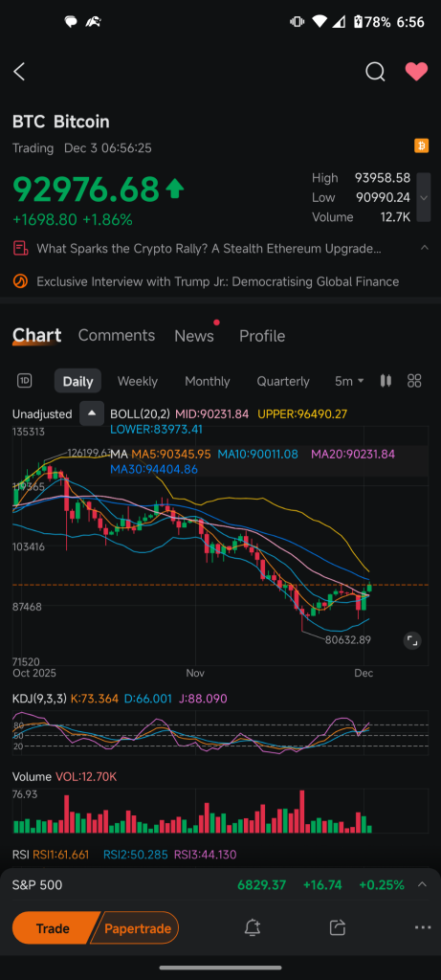Open the Crypto Rally news headline
Image resolution: width=441 pixels, height=980 pixels.
[209, 249]
